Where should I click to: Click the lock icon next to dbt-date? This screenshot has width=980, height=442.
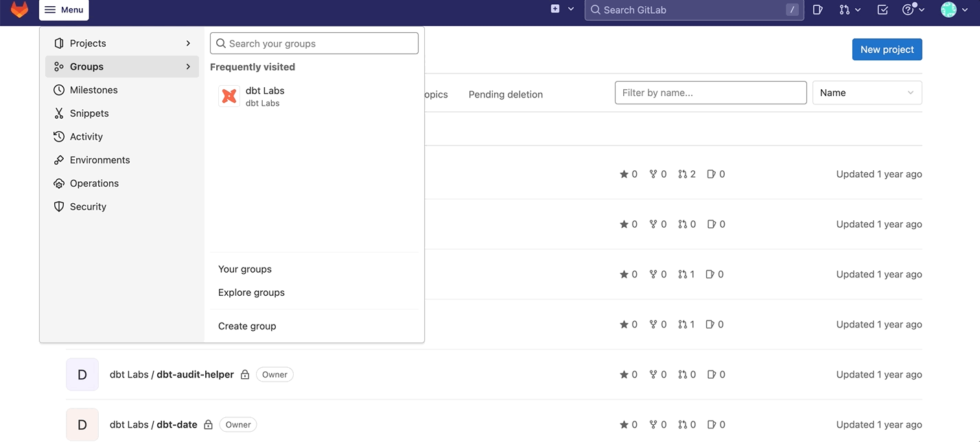click(210, 424)
